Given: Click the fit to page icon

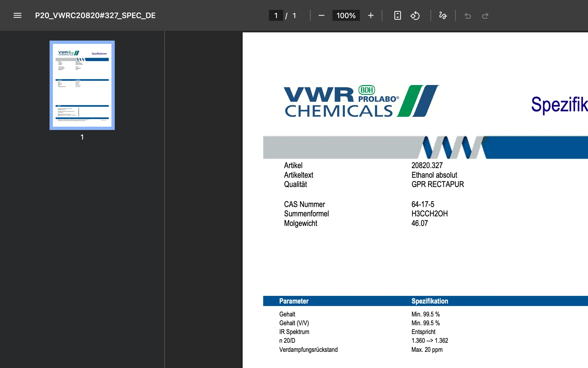Looking at the screenshot, I should pyautogui.click(x=397, y=15).
